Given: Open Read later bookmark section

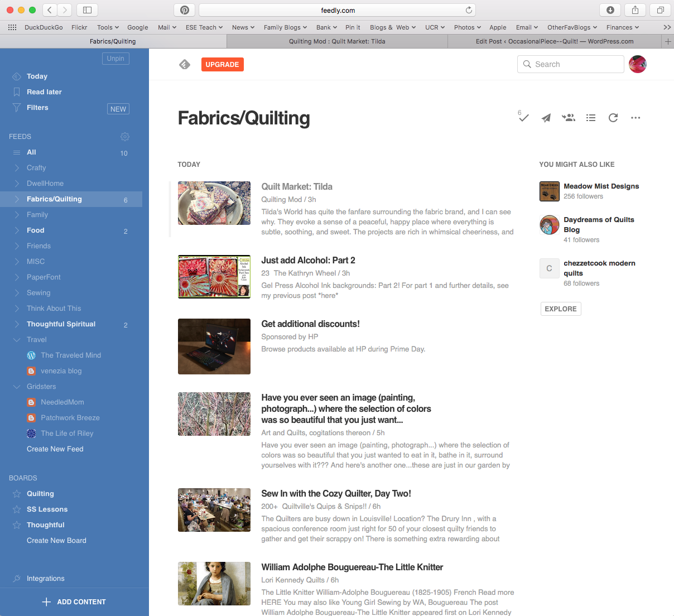Looking at the screenshot, I should click(x=44, y=92).
